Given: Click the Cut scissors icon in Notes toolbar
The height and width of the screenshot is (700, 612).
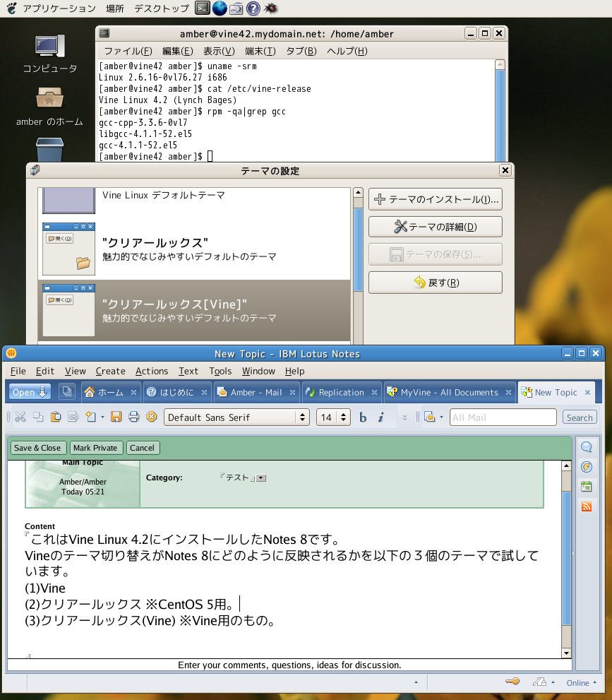Looking at the screenshot, I should [x=20, y=417].
